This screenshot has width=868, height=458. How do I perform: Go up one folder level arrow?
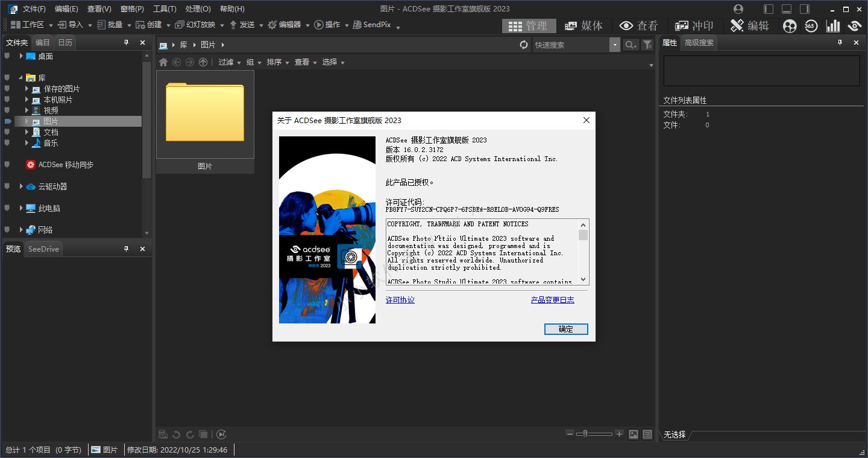(203, 62)
